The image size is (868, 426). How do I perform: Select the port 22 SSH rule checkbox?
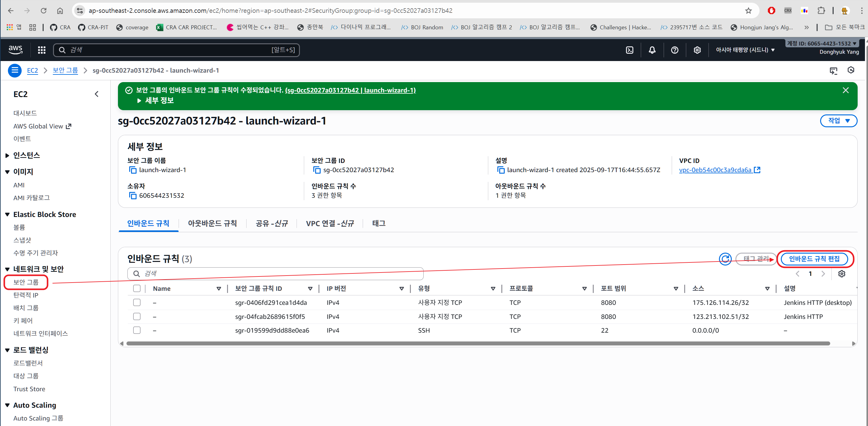(x=137, y=330)
